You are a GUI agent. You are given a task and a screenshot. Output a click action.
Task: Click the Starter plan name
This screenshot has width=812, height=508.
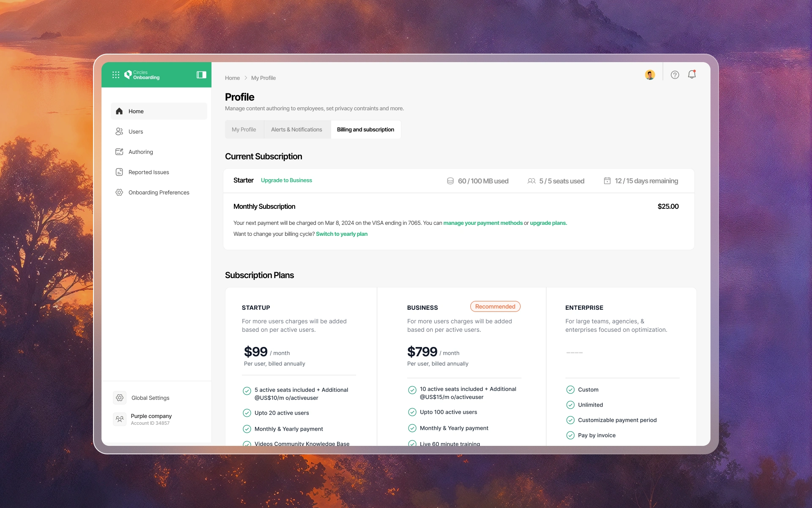click(244, 180)
